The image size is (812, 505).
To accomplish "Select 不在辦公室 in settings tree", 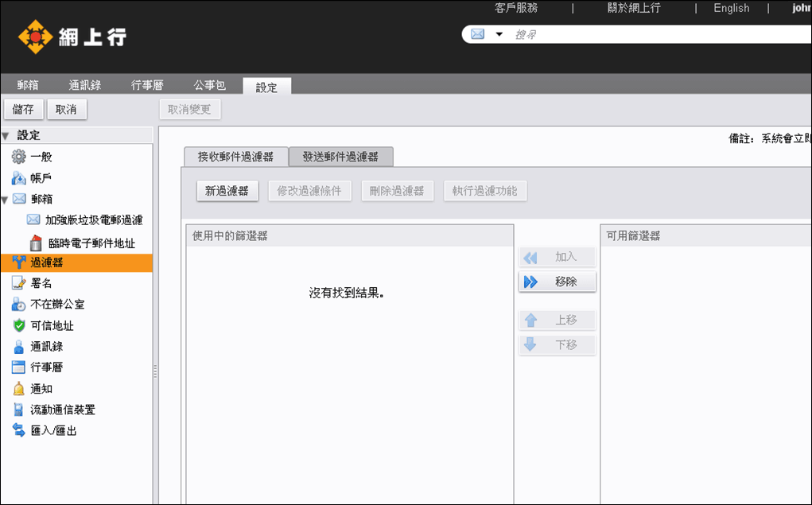I will click(x=57, y=305).
